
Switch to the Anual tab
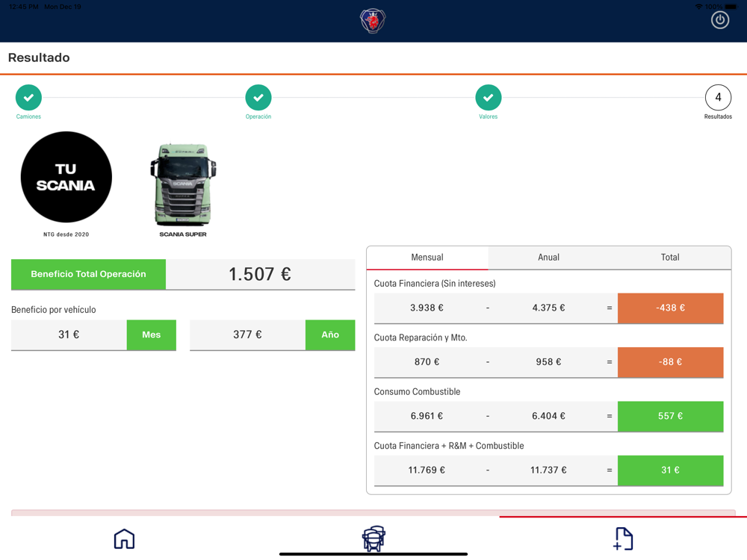coord(548,258)
